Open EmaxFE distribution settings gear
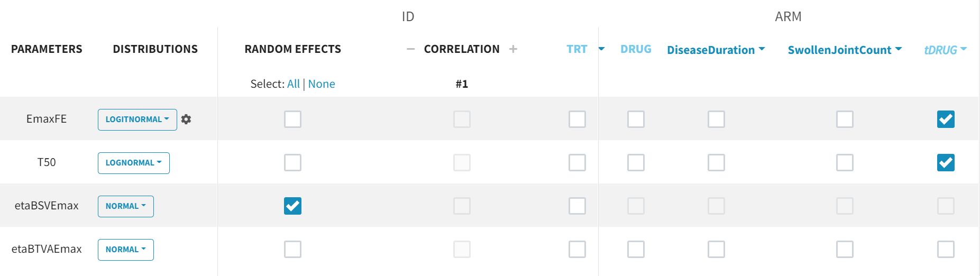The height and width of the screenshot is (276, 980). pos(186,119)
